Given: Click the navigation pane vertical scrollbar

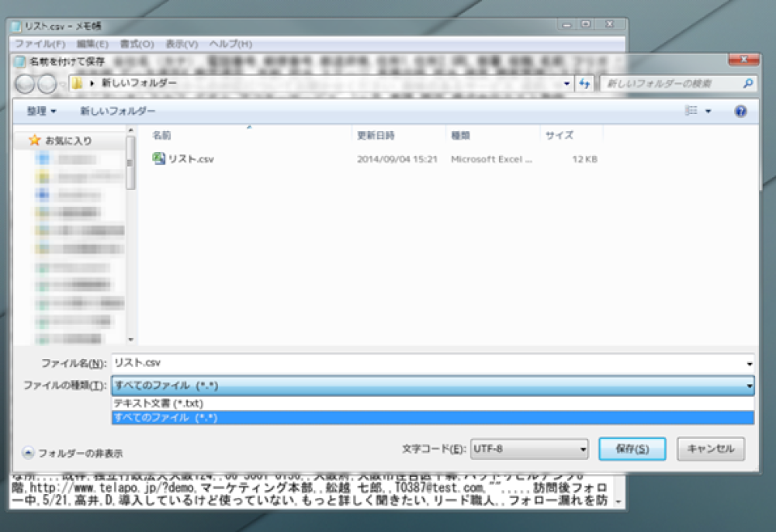Looking at the screenshot, I should click(x=131, y=233).
